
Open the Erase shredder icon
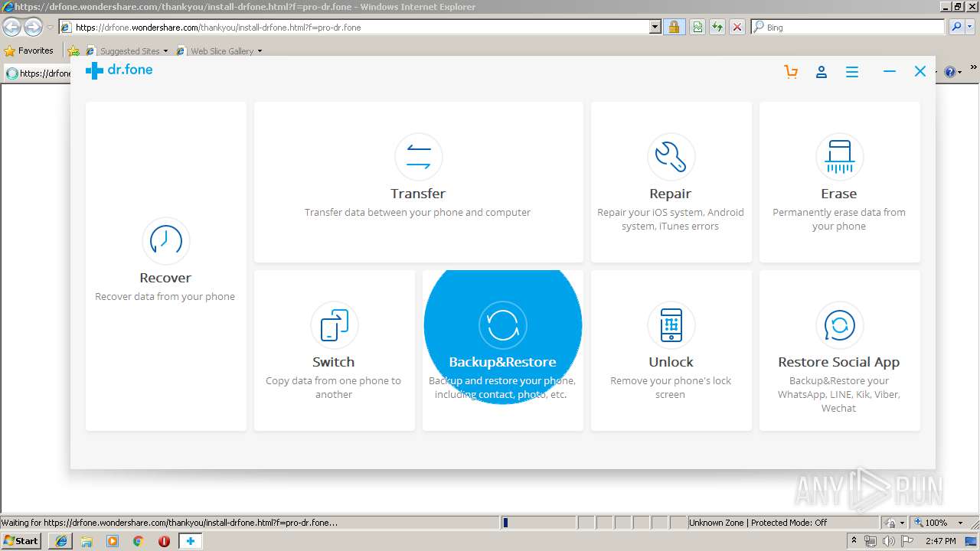[839, 156]
